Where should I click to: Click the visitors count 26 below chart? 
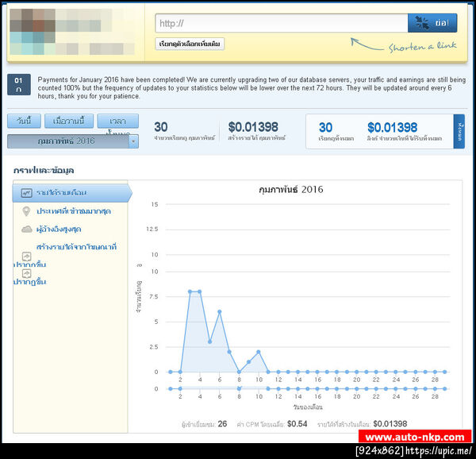[x=222, y=424]
